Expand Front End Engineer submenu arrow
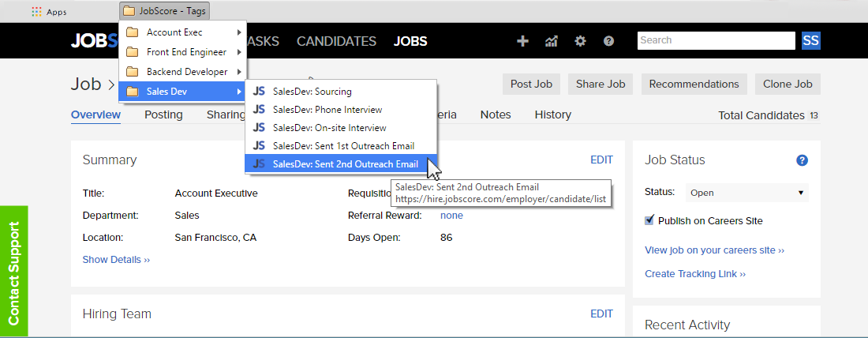The height and width of the screenshot is (338, 868). pos(239,52)
